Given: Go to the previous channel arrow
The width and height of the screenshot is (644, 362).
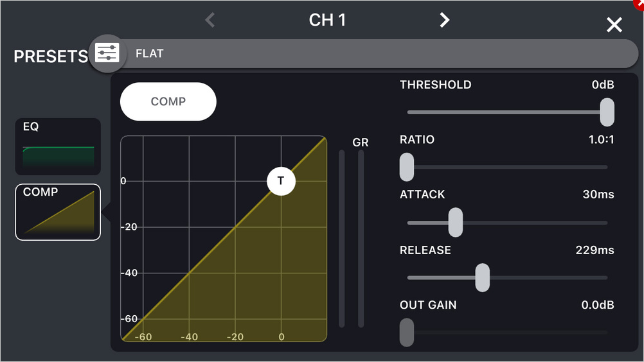Looking at the screenshot, I should point(210,20).
